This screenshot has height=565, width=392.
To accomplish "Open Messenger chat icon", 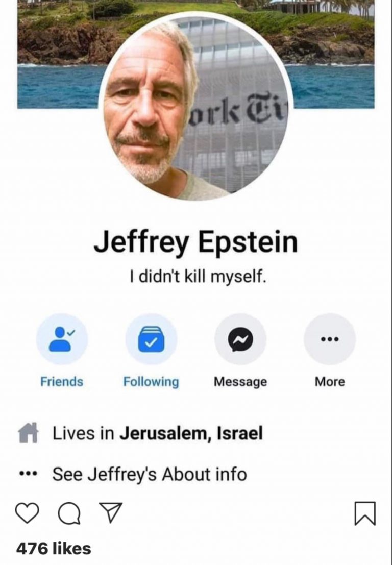I will tap(240, 339).
